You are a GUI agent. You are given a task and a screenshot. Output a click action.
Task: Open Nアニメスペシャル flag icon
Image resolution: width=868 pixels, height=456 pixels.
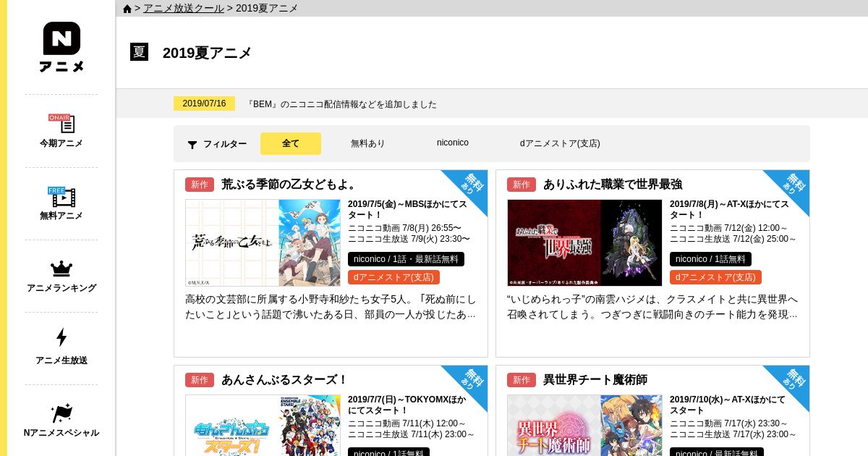coord(61,413)
